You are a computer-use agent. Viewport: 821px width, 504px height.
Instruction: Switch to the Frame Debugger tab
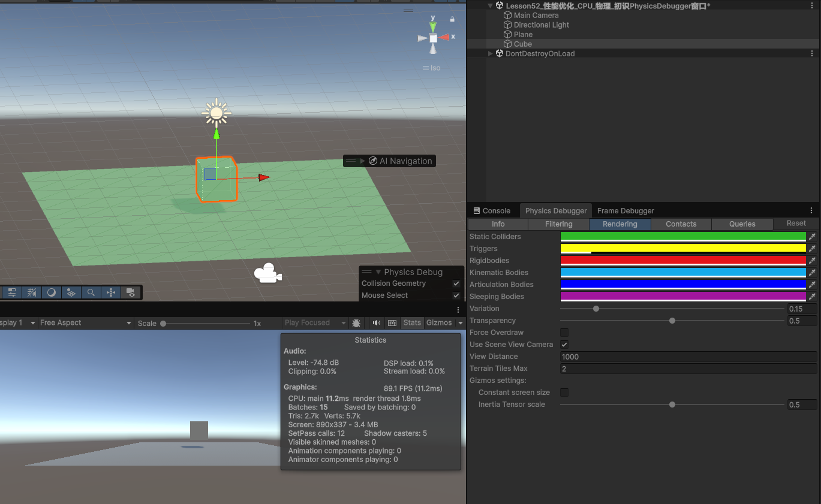point(625,211)
